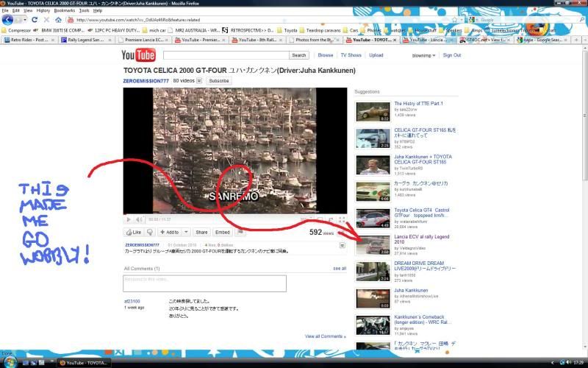Click the YouTube search field

pos(226,55)
